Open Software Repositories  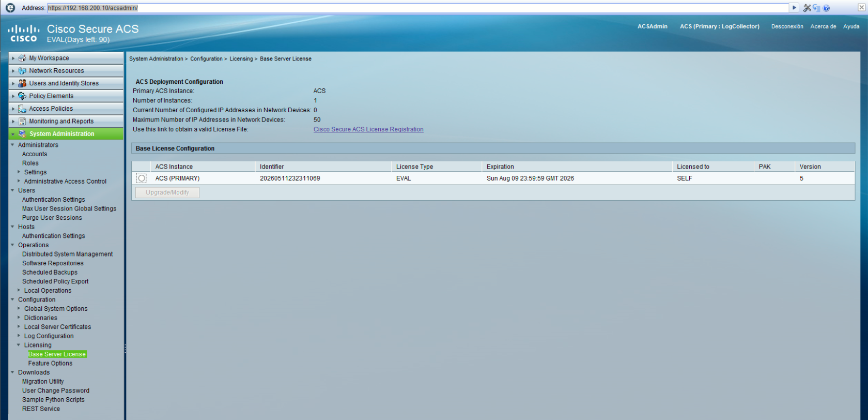tap(53, 263)
